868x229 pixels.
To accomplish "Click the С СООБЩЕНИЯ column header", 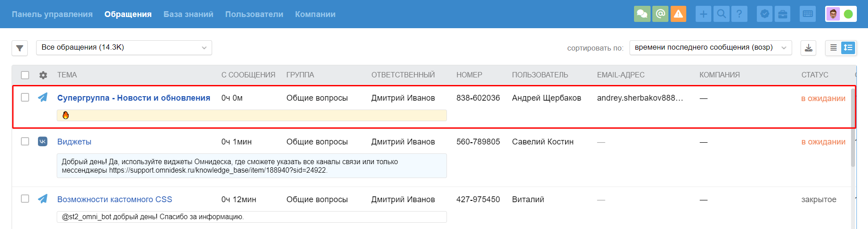I will [x=248, y=75].
